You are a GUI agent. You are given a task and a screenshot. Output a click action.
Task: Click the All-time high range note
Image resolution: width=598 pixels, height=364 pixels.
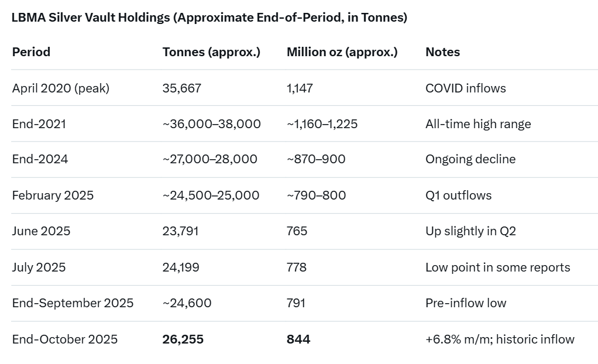tap(478, 124)
